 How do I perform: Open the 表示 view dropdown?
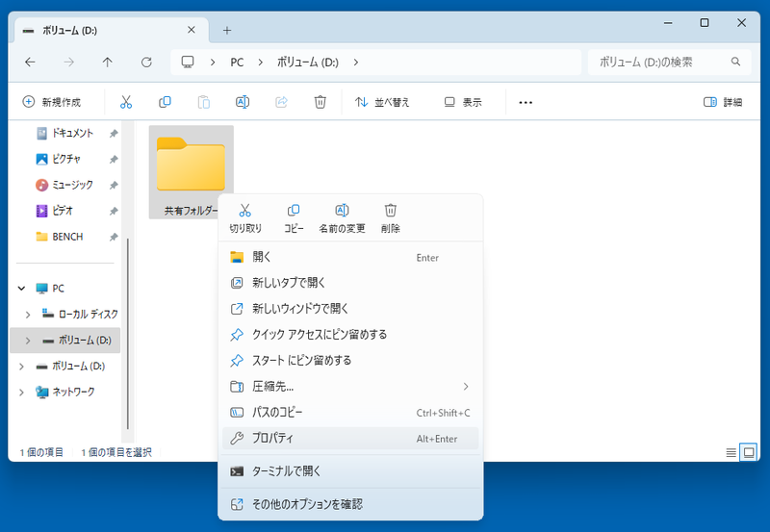click(463, 102)
